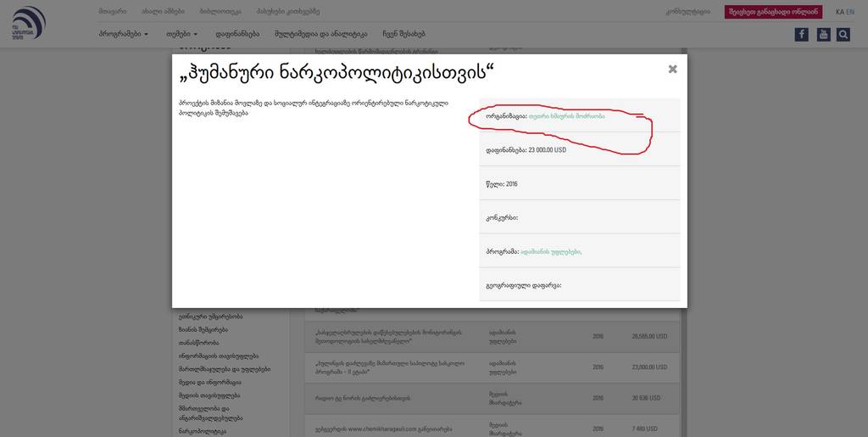The height and width of the screenshot is (437, 868).
Task: Go to მთავარი home link
Action: [x=113, y=12]
